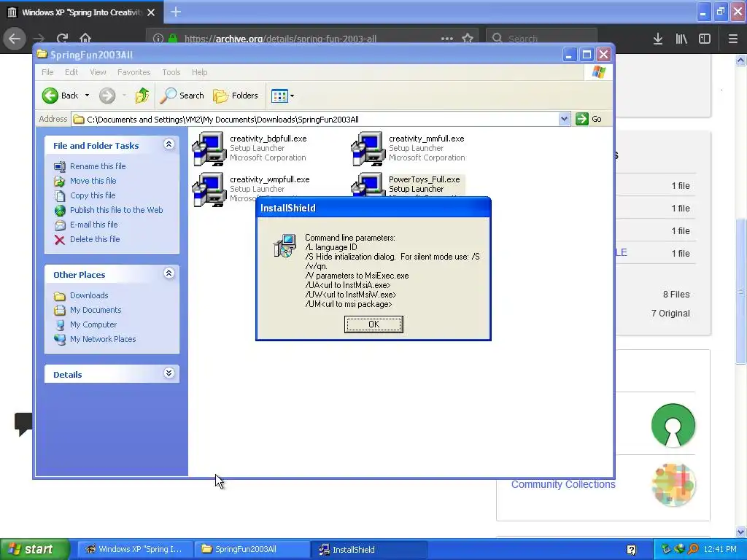Select the creativity_mmfull.exe icon
Screen dimensions: 747x560
(368, 149)
